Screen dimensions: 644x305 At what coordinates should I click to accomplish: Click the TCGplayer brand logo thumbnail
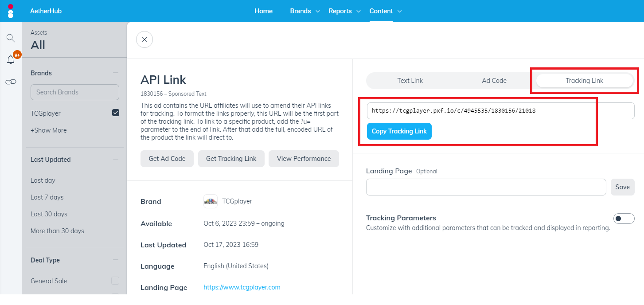click(211, 201)
